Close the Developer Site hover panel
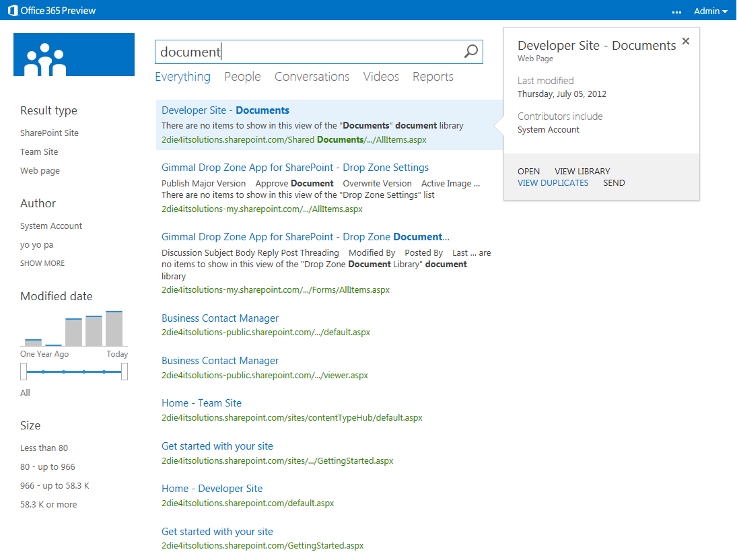Image resolution: width=737 pixels, height=560 pixels. point(686,42)
